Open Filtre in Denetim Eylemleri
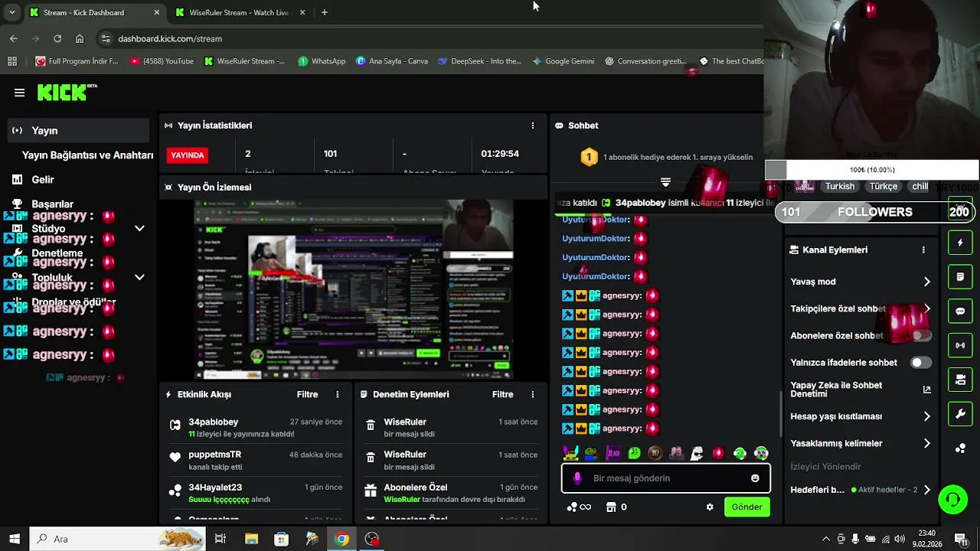This screenshot has width=980, height=551. click(502, 394)
